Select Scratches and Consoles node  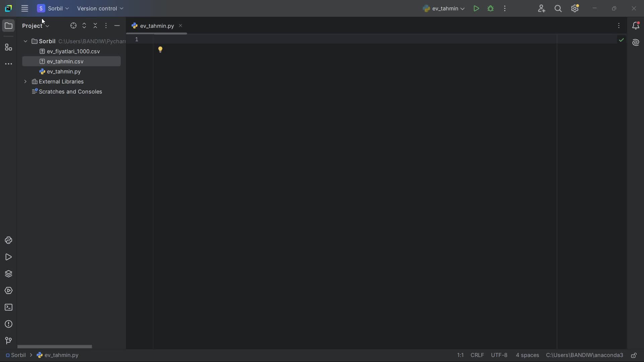(71, 92)
